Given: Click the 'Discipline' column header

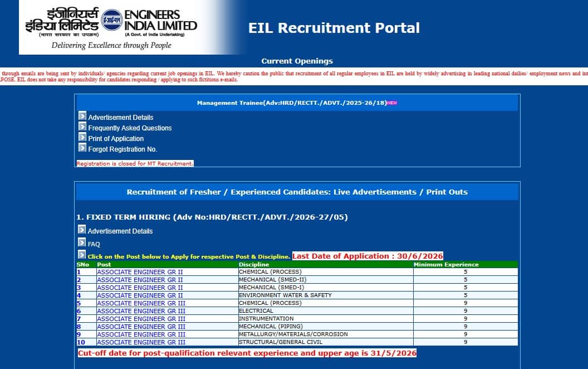Looking at the screenshot, I should point(254,264).
